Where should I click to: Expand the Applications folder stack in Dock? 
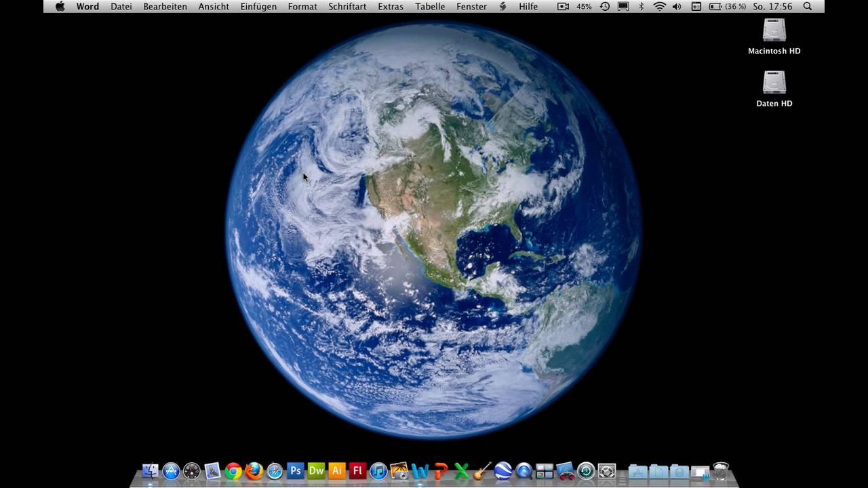click(637, 472)
